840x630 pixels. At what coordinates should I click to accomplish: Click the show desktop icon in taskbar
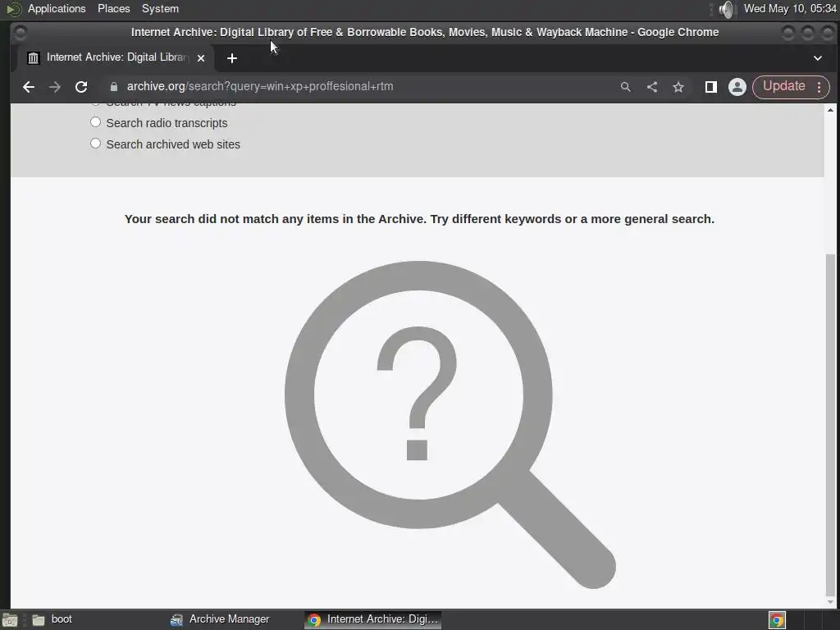click(10, 620)
